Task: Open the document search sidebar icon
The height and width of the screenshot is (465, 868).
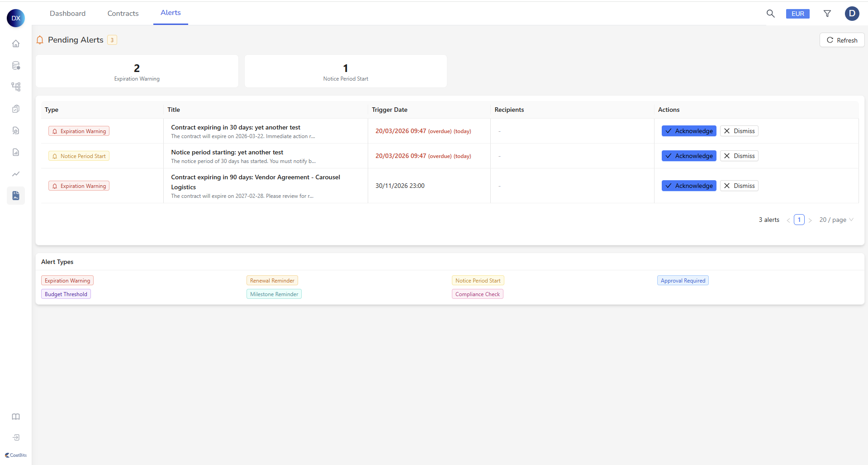Action: point(16,130)
